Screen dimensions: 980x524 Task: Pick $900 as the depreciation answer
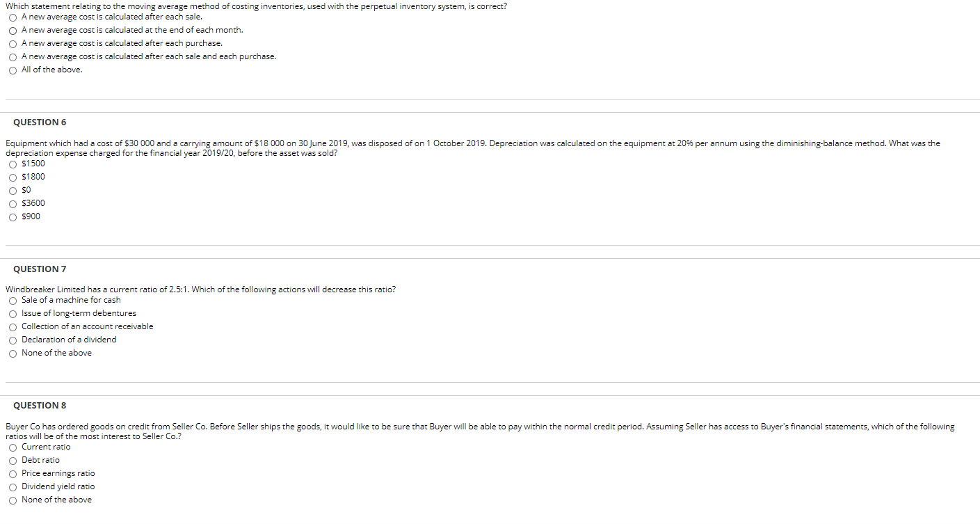pyautogui.click(x=13, y=216)
